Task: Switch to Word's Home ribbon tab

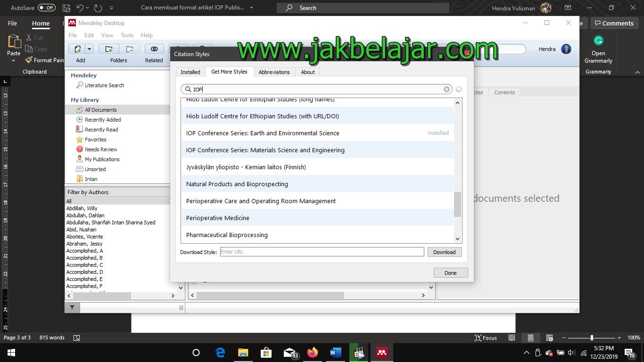Action: point(41,23)
